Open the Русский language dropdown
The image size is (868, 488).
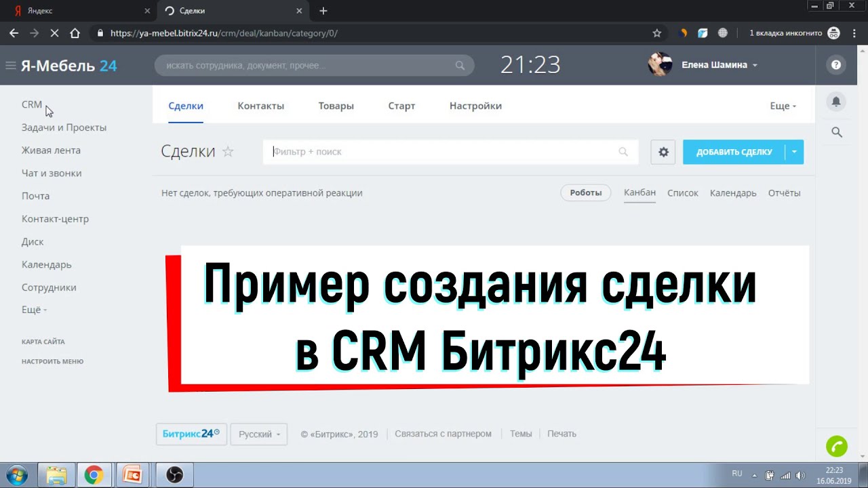tap(259, 434)
